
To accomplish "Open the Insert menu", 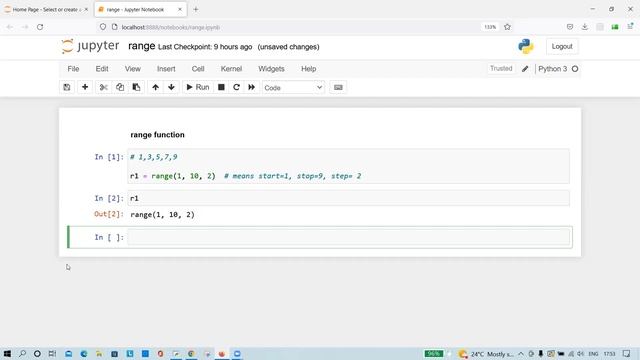I will coord(166,69).
